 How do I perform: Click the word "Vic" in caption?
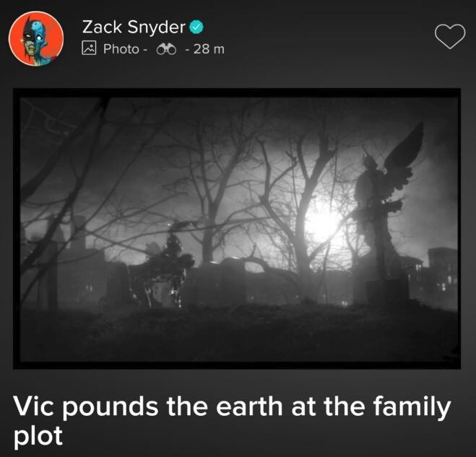34,406
